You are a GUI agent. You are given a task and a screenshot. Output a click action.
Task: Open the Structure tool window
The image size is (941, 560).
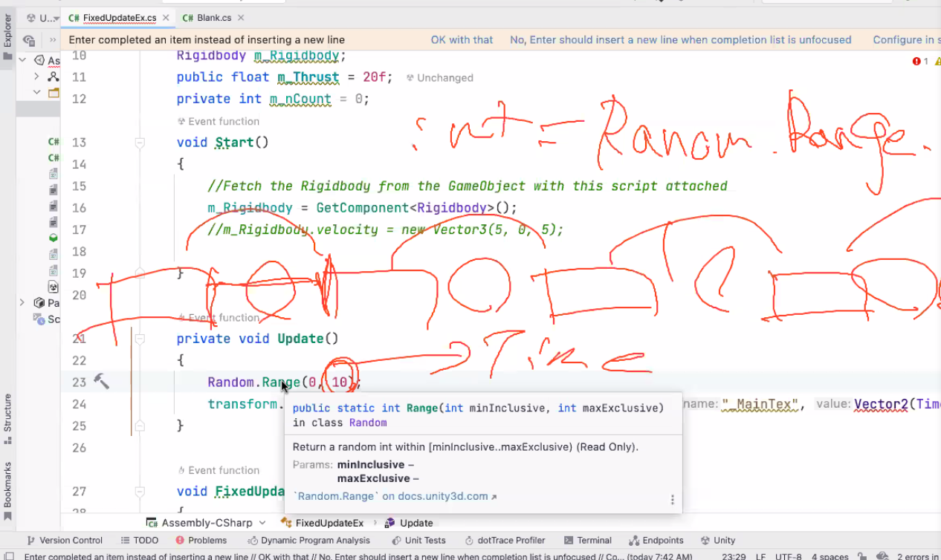7,418
